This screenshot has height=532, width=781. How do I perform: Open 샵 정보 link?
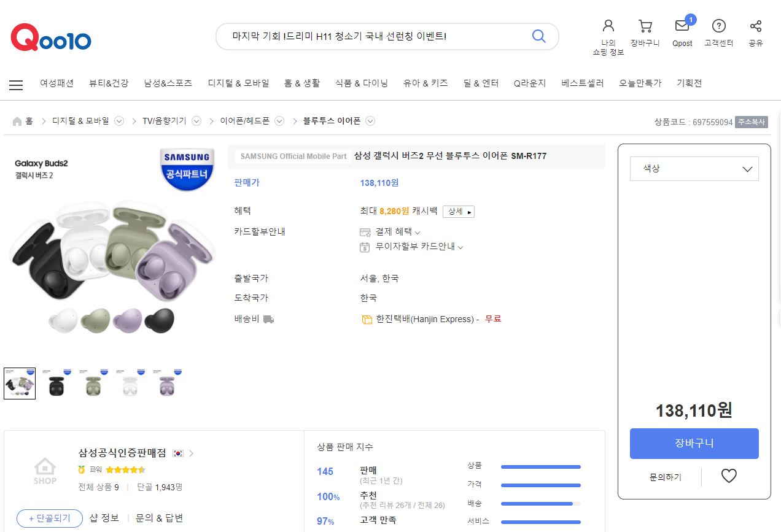(104, 518)
